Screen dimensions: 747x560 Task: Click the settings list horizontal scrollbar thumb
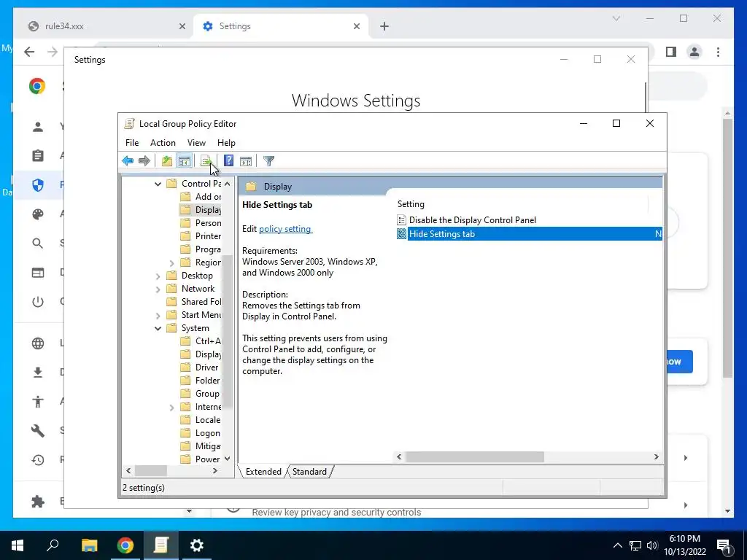coord(474,457)
